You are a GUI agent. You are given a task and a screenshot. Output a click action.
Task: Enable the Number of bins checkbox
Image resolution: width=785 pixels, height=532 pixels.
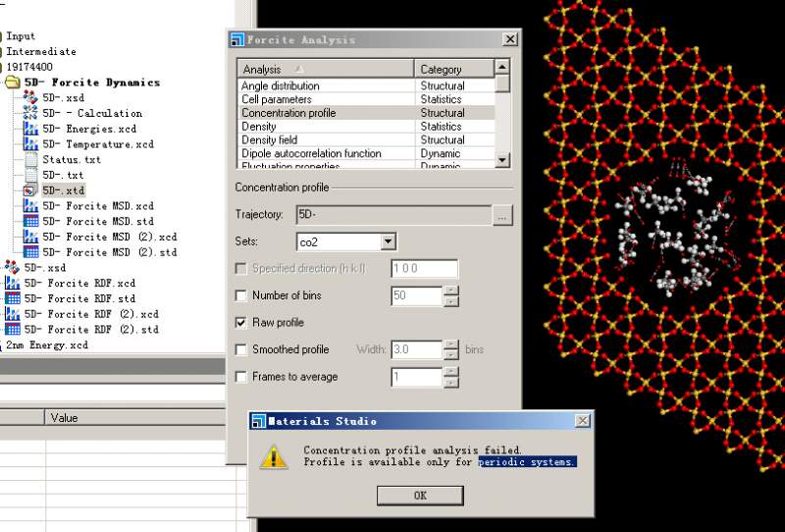point(240,295)
